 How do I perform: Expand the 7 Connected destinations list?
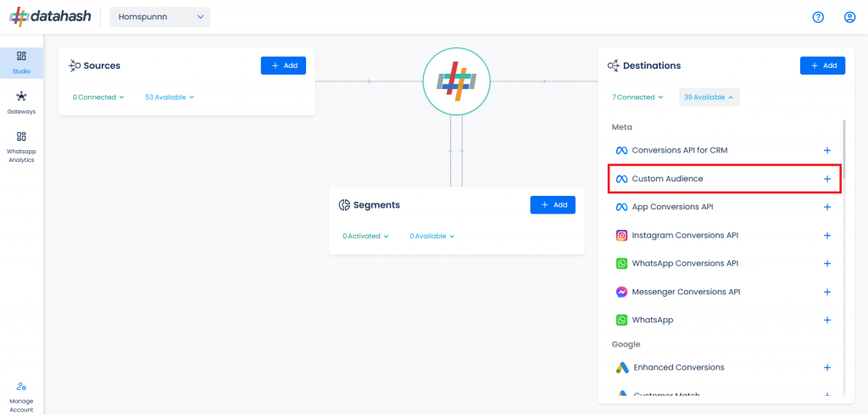(x=637, y=98)
